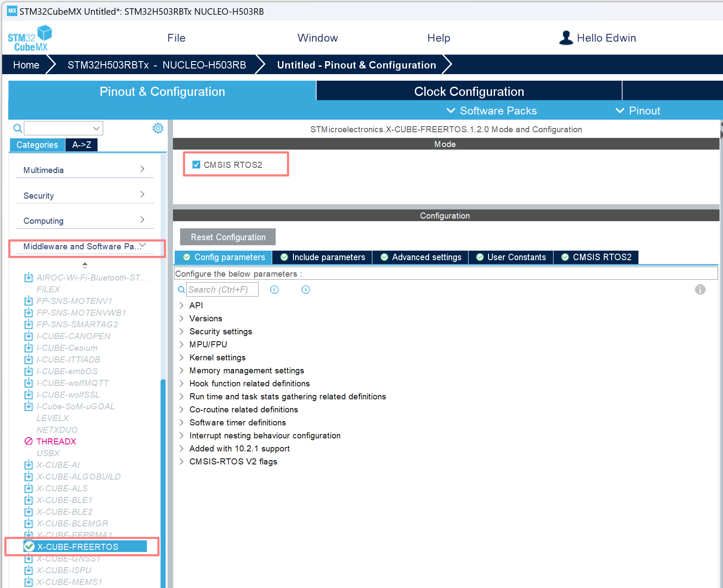Click the info icon in the parameters panel

point(700,289)
